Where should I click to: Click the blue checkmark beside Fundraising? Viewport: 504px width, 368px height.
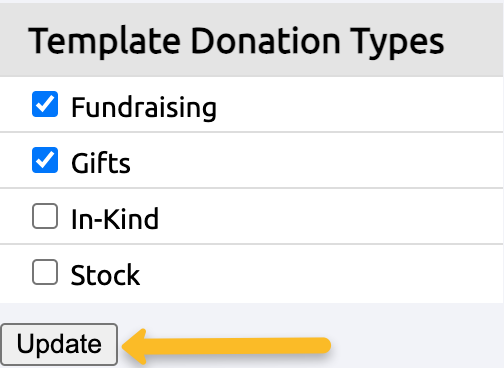45,104
